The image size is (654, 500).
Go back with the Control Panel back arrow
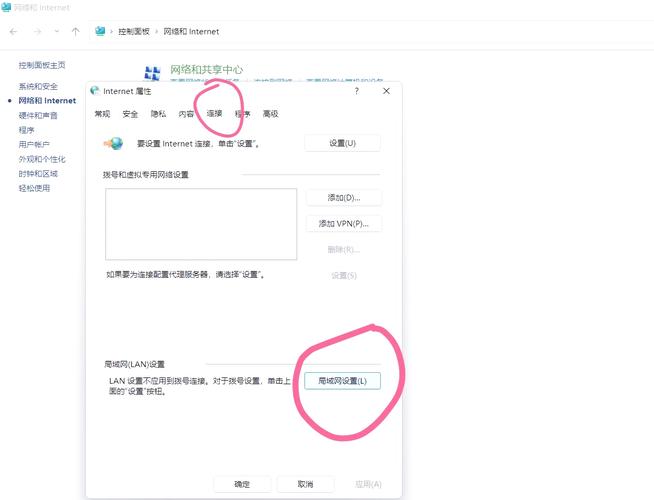point(13,32)
